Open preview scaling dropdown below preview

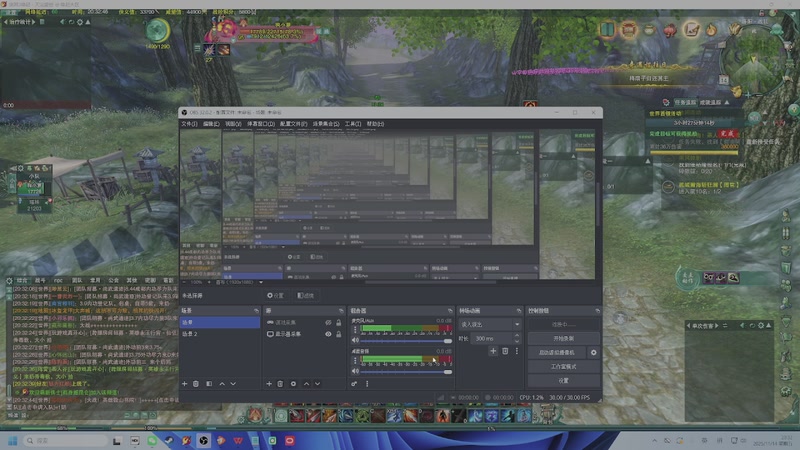tap(240, 282)
